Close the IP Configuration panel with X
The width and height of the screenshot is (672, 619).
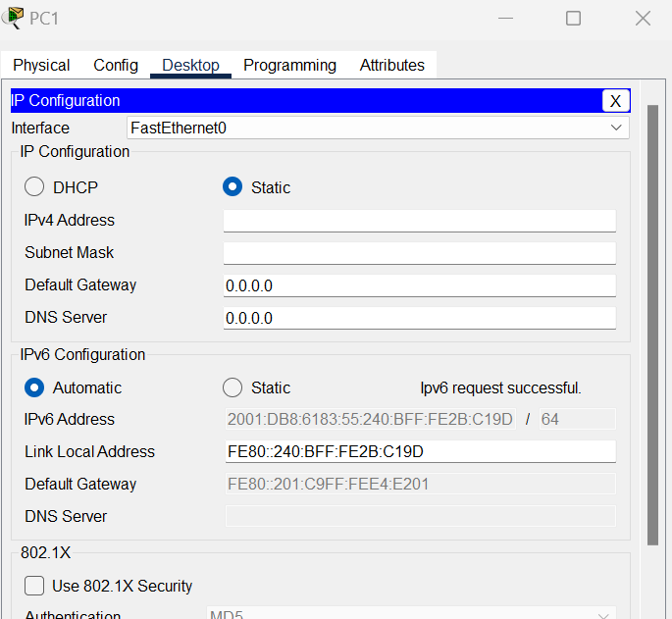pos(615,101)
